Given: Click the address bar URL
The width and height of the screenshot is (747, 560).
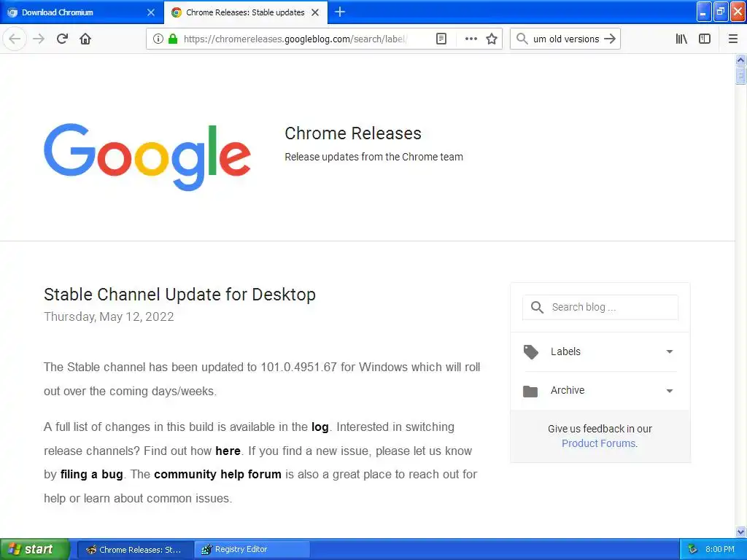Looking at the screenshot, I should [295, 39].
